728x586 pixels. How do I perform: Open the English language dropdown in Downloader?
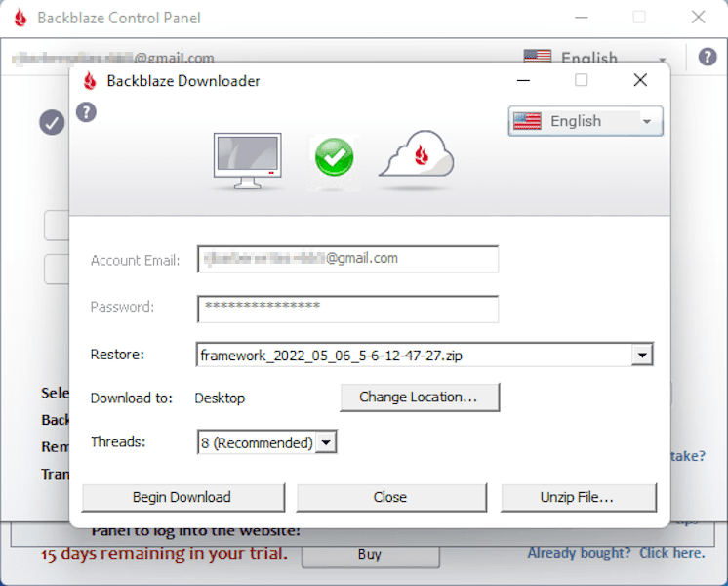click(x=586, y=121)
